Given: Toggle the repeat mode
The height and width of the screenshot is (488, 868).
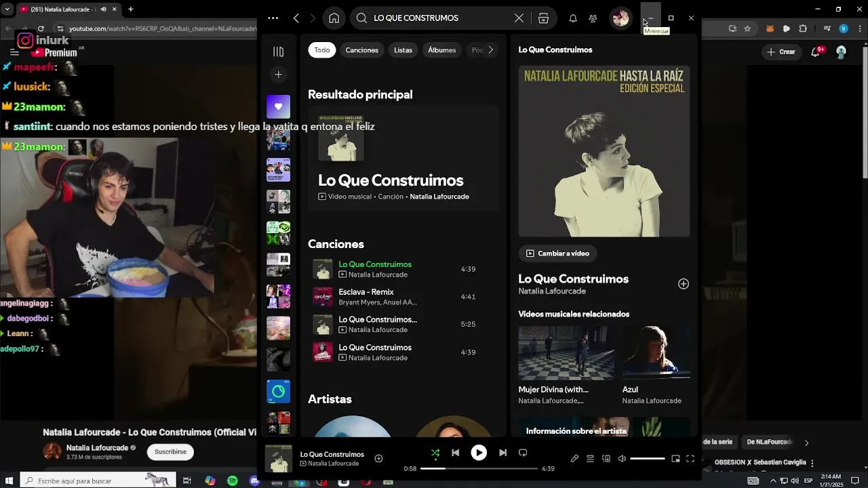Looking at the screenshot, I should (523, 453).
